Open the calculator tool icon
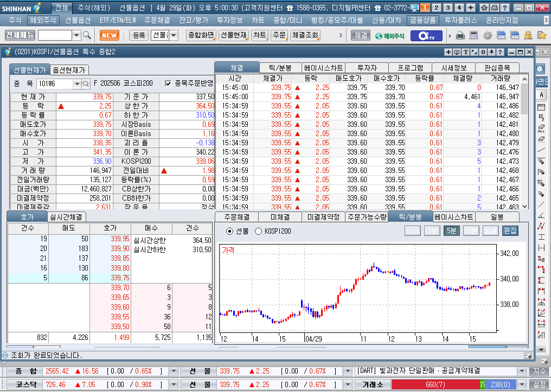This screenshot has width=551, height=392. tap(473, 35)
